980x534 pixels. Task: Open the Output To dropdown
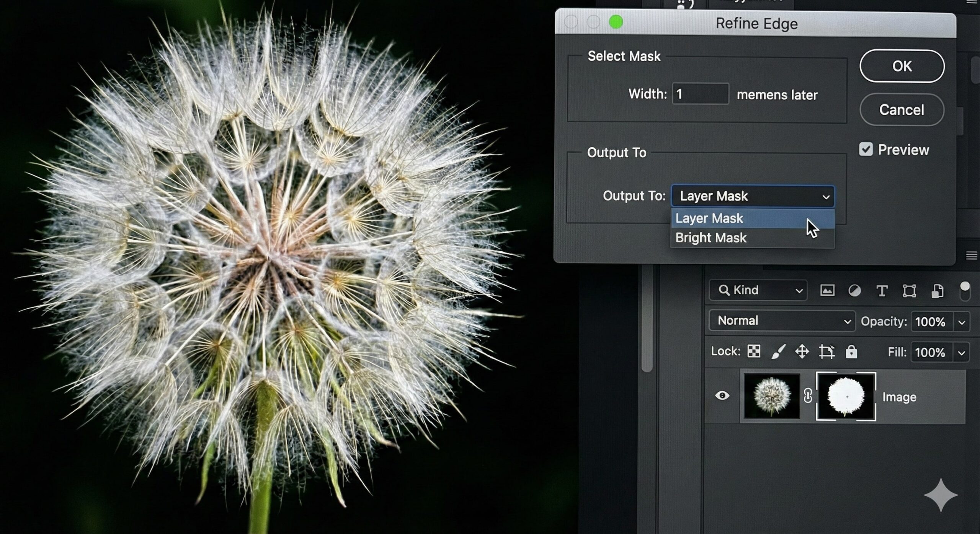[x=752, y=196]
